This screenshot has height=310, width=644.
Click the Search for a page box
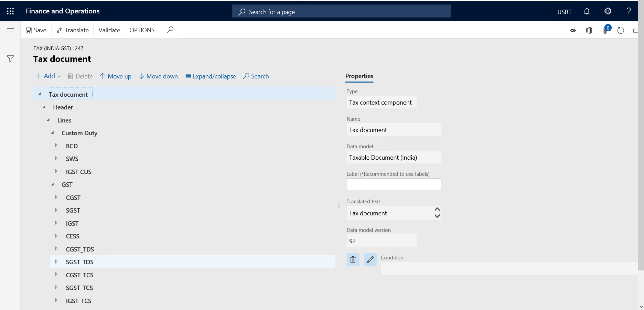[x=342, y=11]
